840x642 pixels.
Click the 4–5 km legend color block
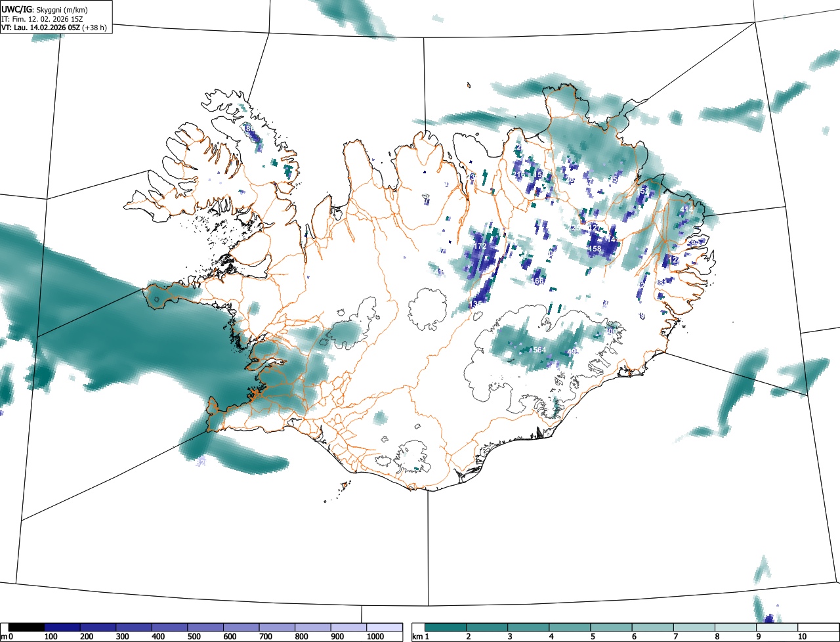click(570, 628)
